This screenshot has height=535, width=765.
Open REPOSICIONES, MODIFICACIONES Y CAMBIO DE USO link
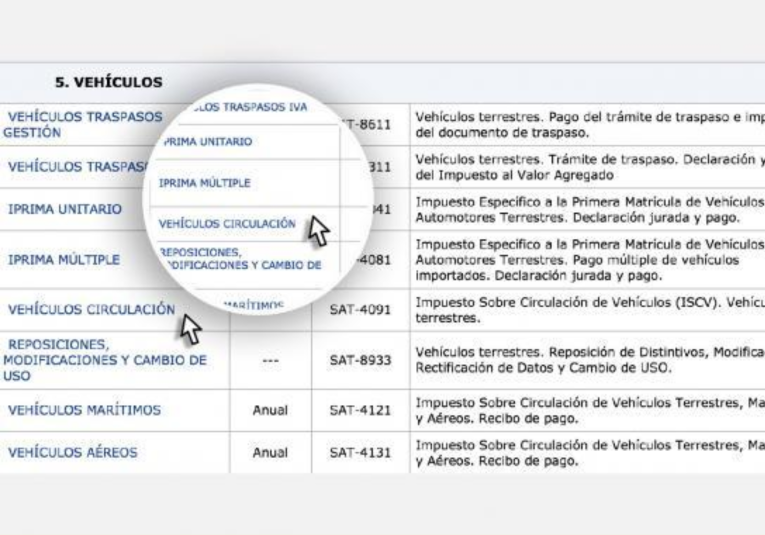click(105, 360)
